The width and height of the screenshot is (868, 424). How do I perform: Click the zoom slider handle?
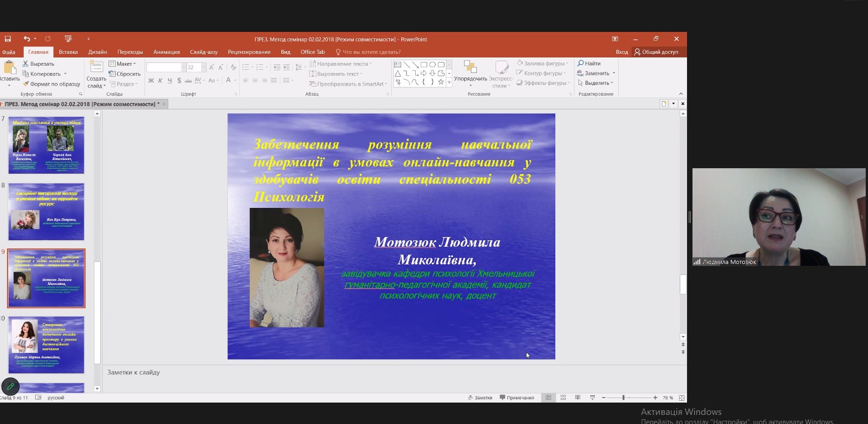(623, 398)
